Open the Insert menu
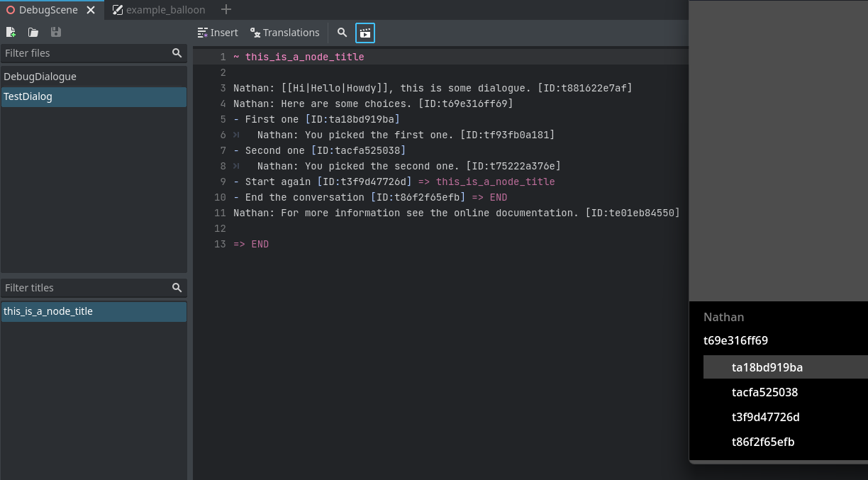Image resolution: width=868 pixels, height=480 pixels. [x=218, y=32]
